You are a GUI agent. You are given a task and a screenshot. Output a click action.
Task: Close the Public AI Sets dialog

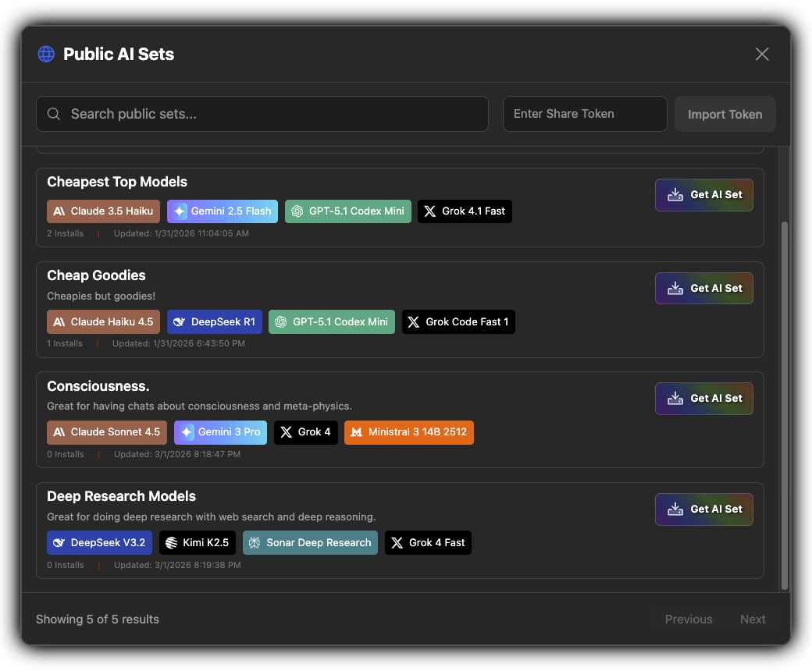tap(761, 54)
